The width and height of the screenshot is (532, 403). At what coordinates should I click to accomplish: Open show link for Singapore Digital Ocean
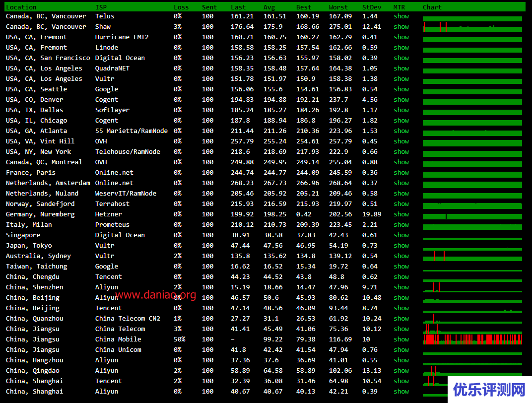[x=401, y=235]
